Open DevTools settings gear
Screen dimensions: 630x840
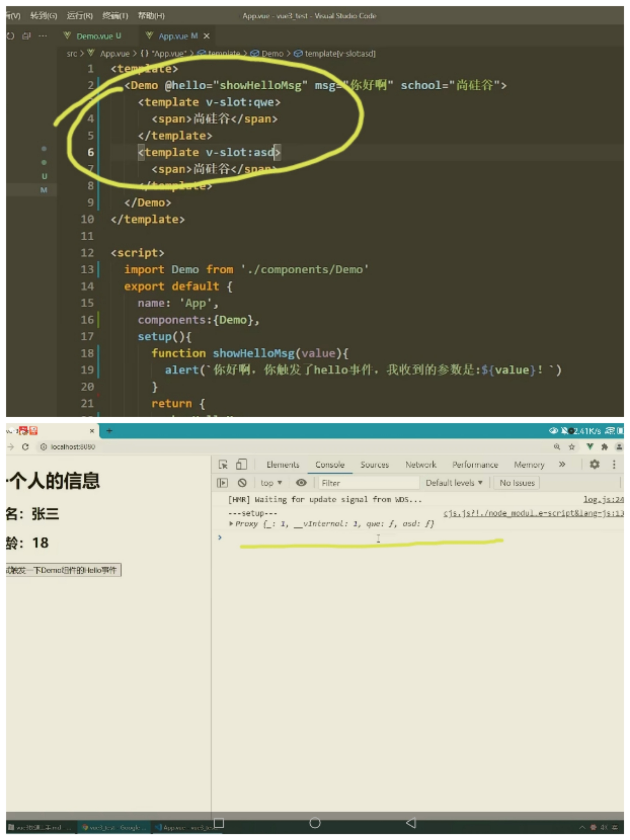coord(594,464)
